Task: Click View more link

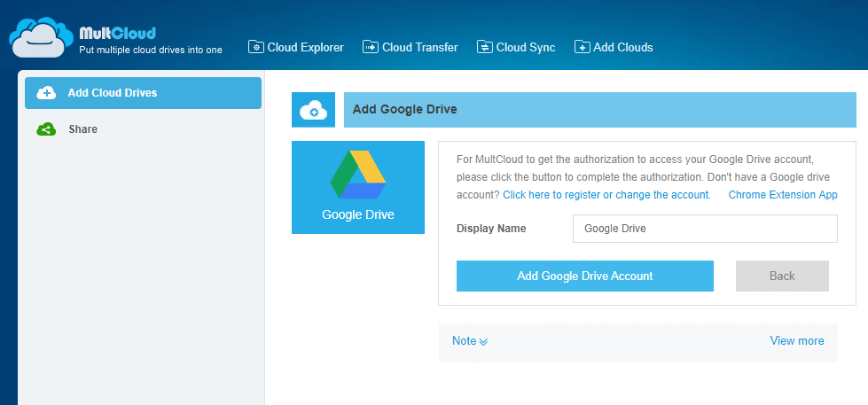Action: pyautogui.click(x=796, y=341)
